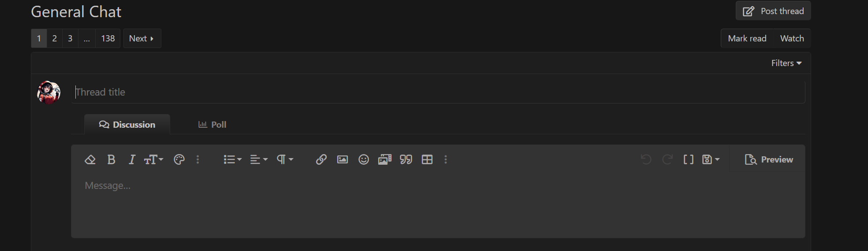Click the Post thread button
The width and height of the screenshot is (868, 251).
(x=773, y=11)
